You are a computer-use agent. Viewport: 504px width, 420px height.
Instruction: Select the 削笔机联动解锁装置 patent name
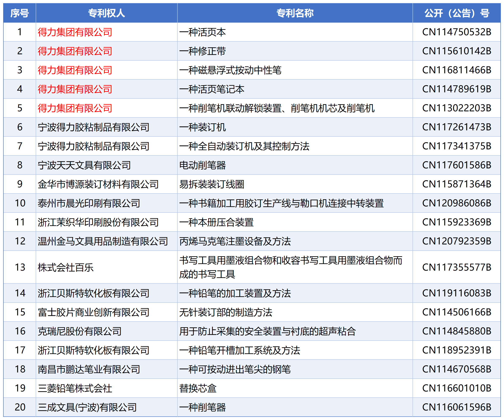[277, 108]
